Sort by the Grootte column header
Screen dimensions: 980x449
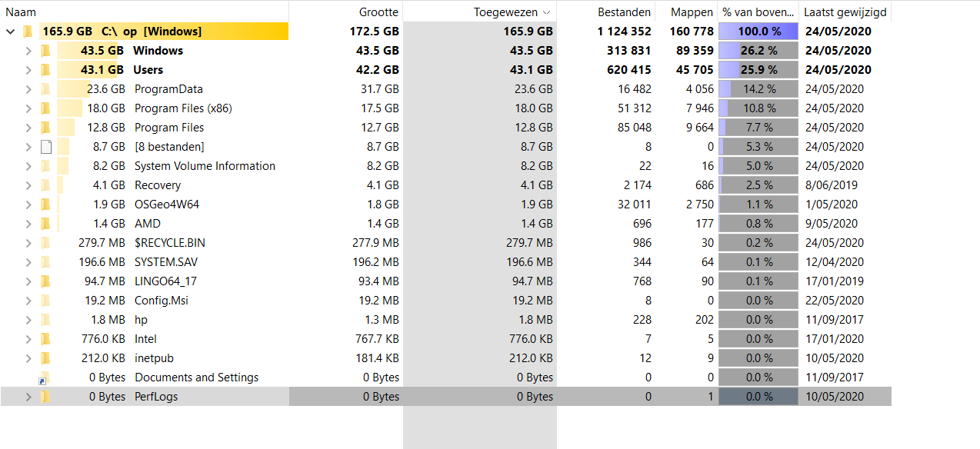pyautogui.click(x=378, y=12)
